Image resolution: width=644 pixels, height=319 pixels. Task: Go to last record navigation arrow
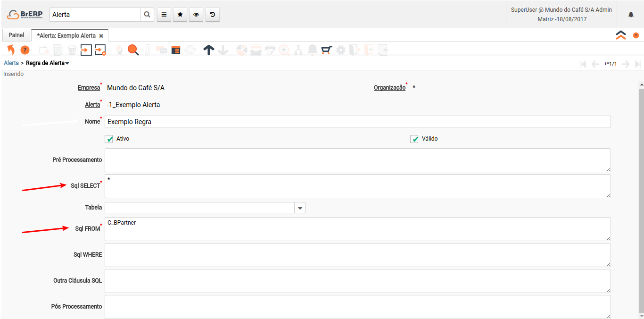point(638,64)
